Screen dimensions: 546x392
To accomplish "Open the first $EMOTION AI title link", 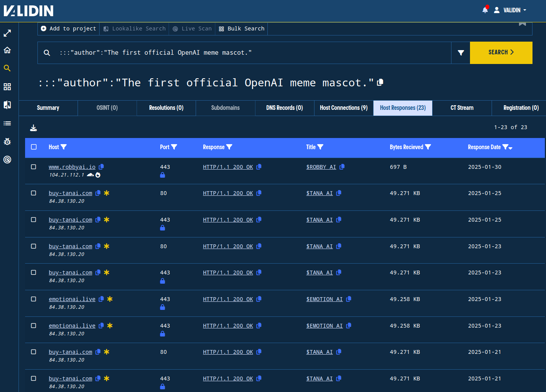I will click(x=325, y=299).
